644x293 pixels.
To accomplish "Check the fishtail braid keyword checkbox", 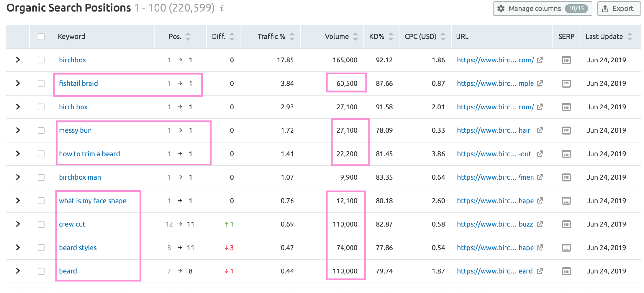I will (41, 84).
